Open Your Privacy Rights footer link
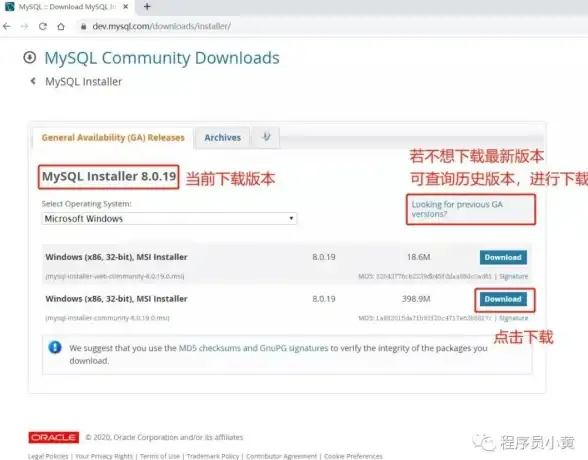The image size is (588, 460). point(104,456)
